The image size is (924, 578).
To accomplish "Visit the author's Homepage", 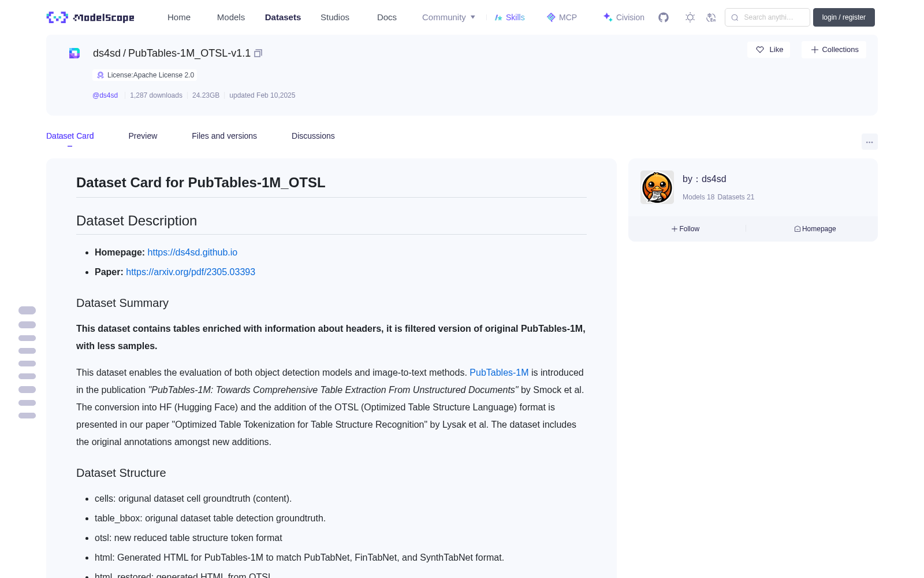I will pyautogui.click(x=815, y=229).
